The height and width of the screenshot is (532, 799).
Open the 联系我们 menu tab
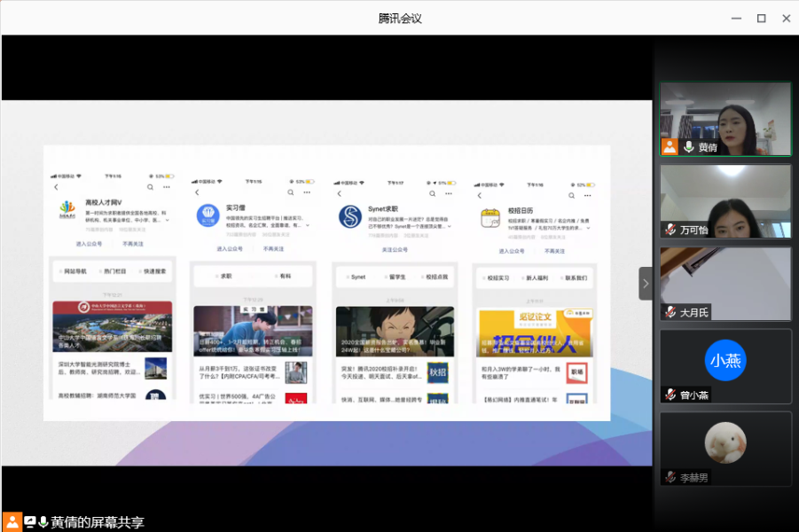tap(574, 278)
